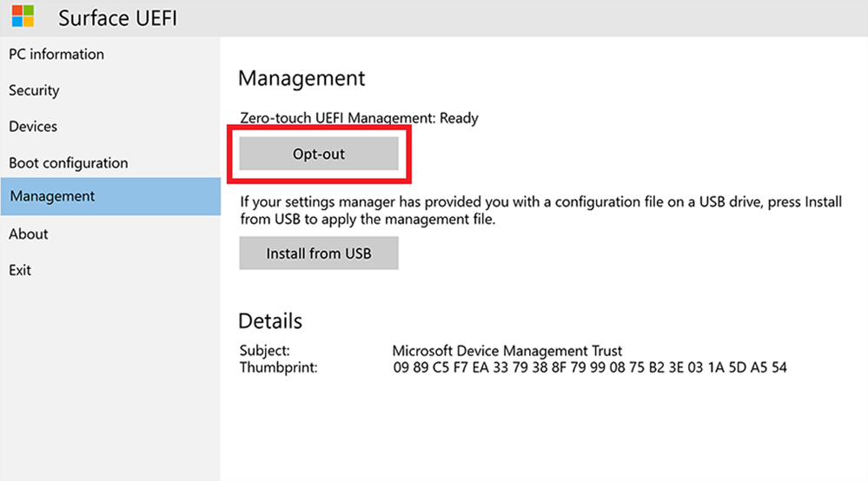Image resolution: width=868 pixels, height=481 pixels.
Task: Open Boot configuration settings
Action: coord(68,163)
